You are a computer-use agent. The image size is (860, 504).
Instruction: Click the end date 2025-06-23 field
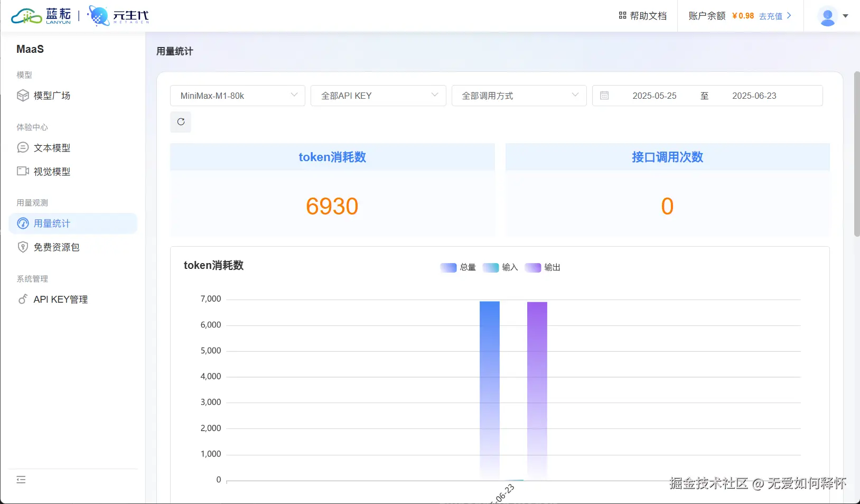[x=754, y=96]
